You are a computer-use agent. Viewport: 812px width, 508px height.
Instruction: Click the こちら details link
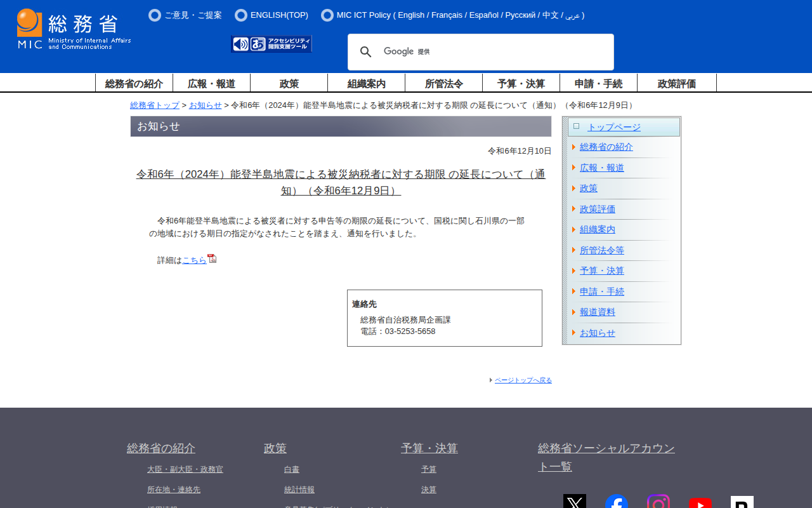pos(194,260)
